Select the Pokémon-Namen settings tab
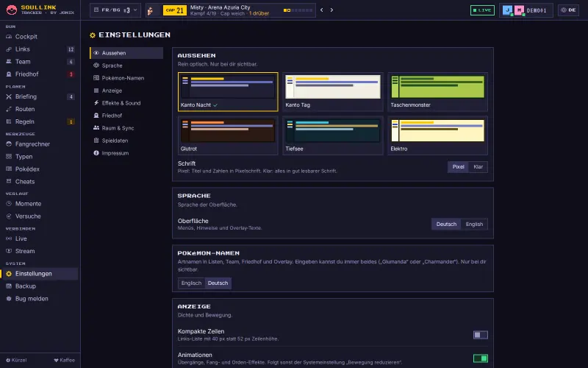Image resolution: width=588 pixels, height=368 pixels. click(126, 78)
